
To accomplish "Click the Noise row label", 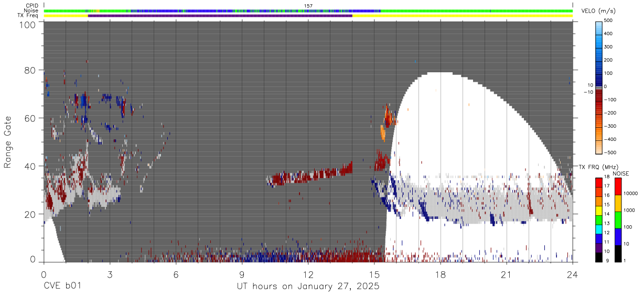I will click(31, 10).
